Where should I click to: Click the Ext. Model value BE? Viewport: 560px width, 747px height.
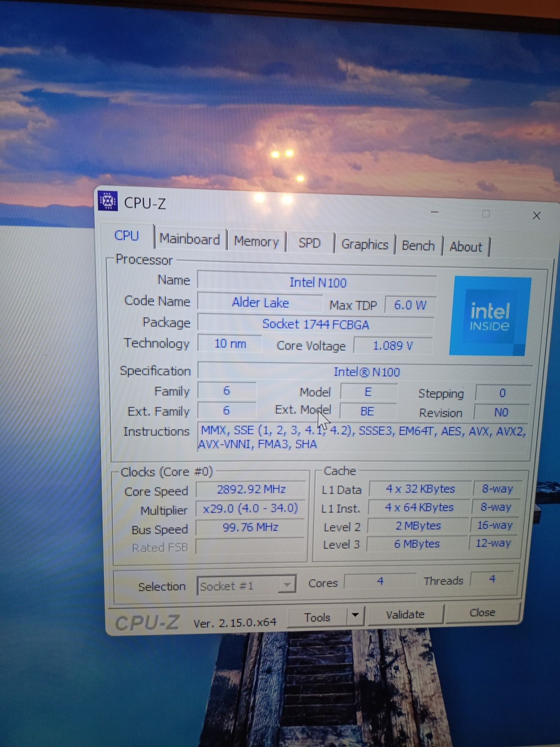(x=368, y=411)
